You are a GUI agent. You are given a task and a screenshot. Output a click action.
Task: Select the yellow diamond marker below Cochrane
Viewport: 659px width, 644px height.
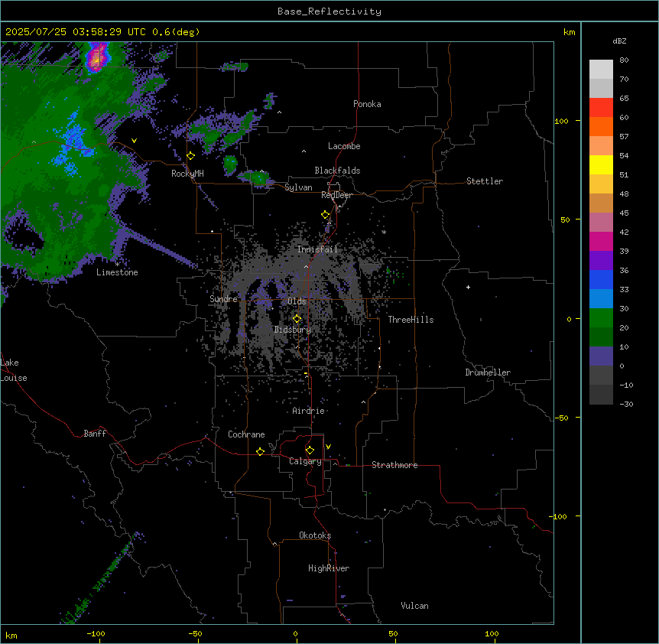(x=260, y=451)
